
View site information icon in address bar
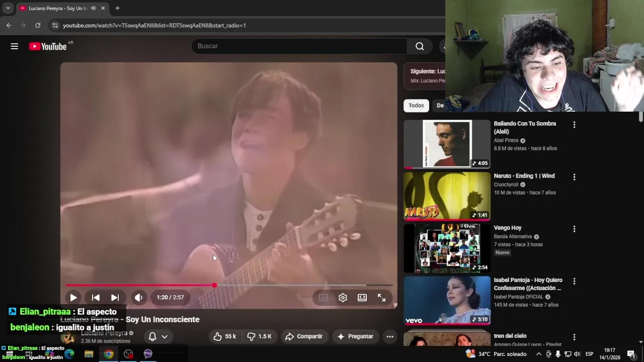54,25
